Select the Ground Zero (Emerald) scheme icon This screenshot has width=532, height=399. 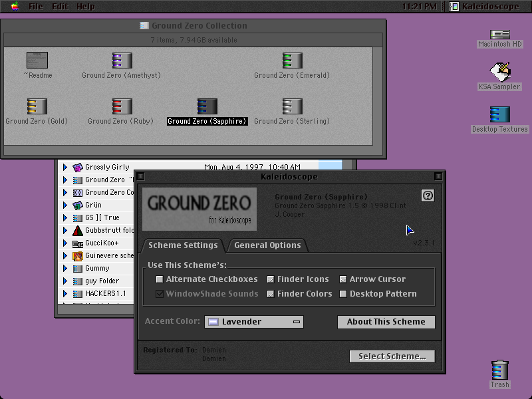pyautogui.click(x=293, y=61)
